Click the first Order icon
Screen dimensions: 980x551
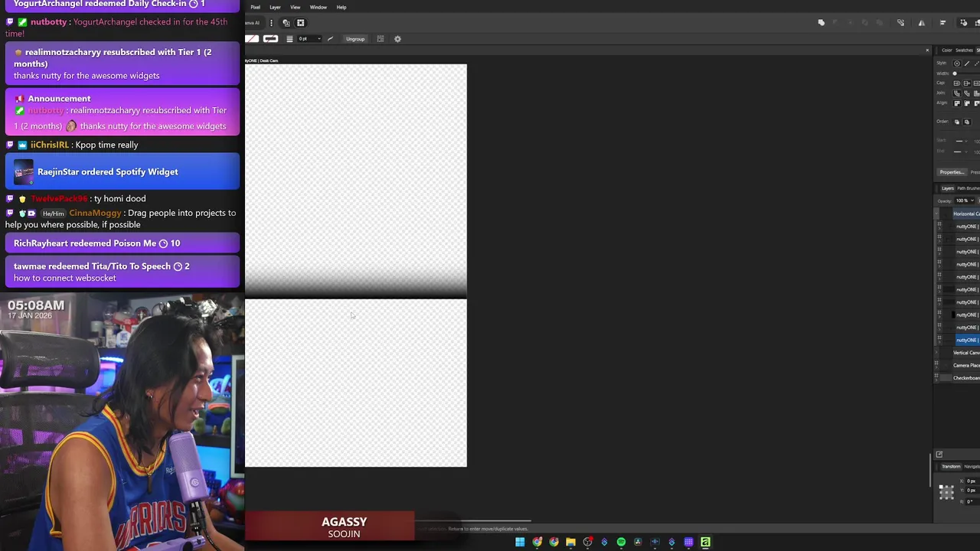click(x=956, y=122)
